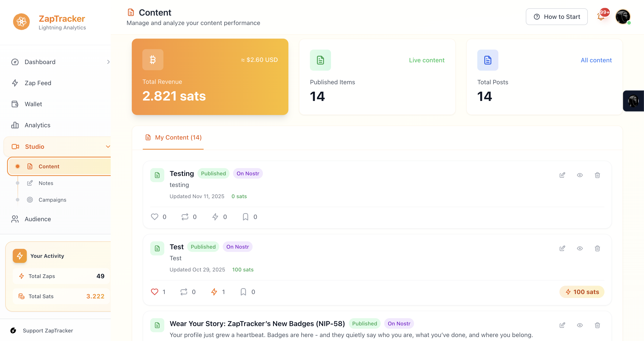644x341 pixels.
Task: Delete the Test post via trash icon
Action: (597, 248)
